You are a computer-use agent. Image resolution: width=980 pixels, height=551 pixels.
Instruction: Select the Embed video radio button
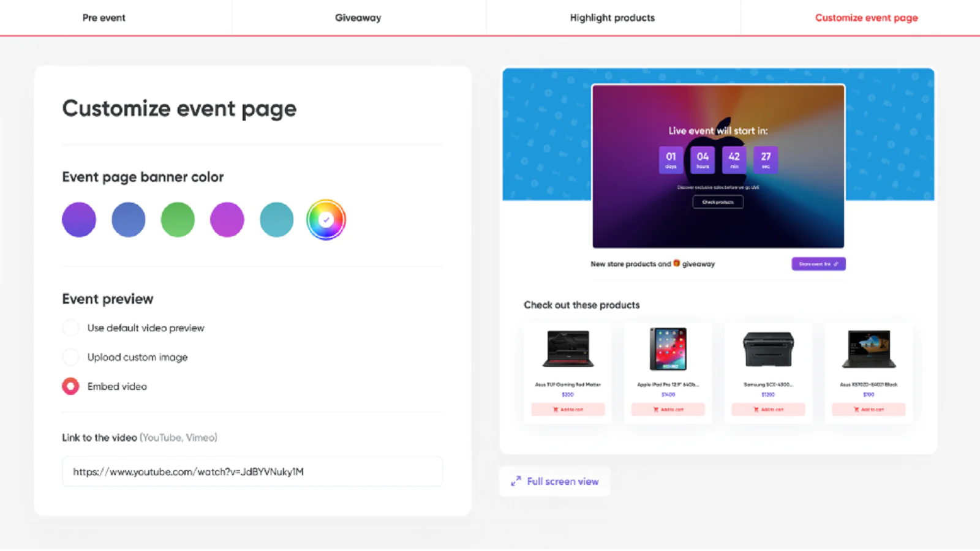pos(70,386)
